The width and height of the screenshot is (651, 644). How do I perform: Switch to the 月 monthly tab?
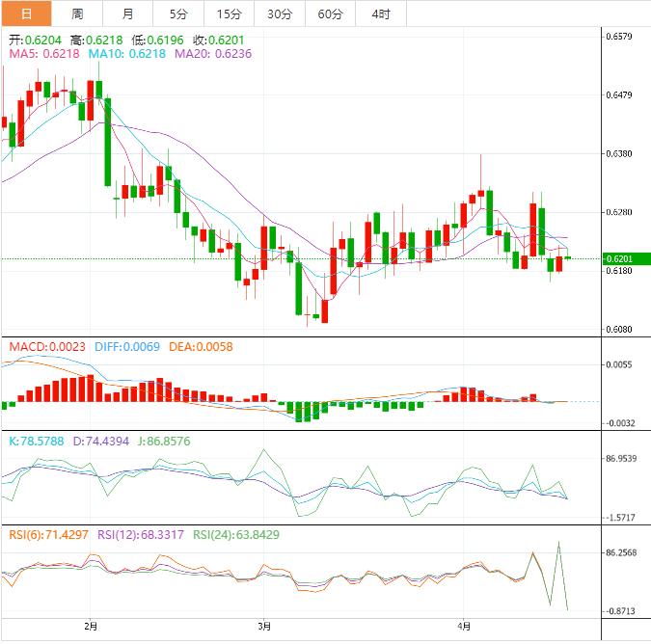point(128,13)
